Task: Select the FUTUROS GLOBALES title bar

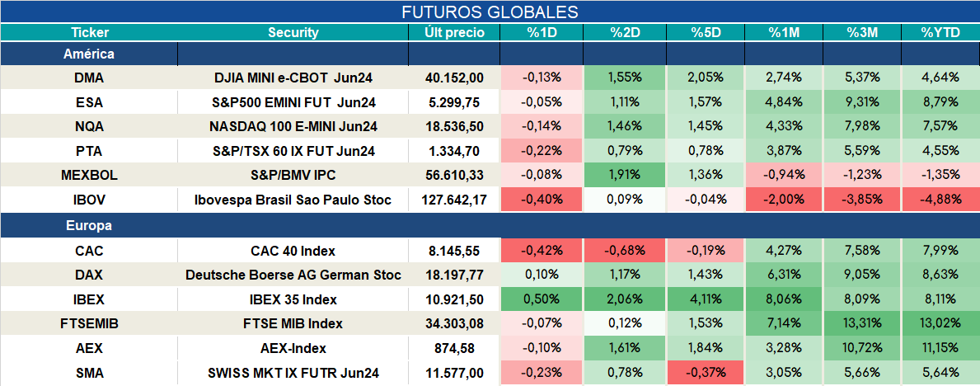Action: (490, 12)
